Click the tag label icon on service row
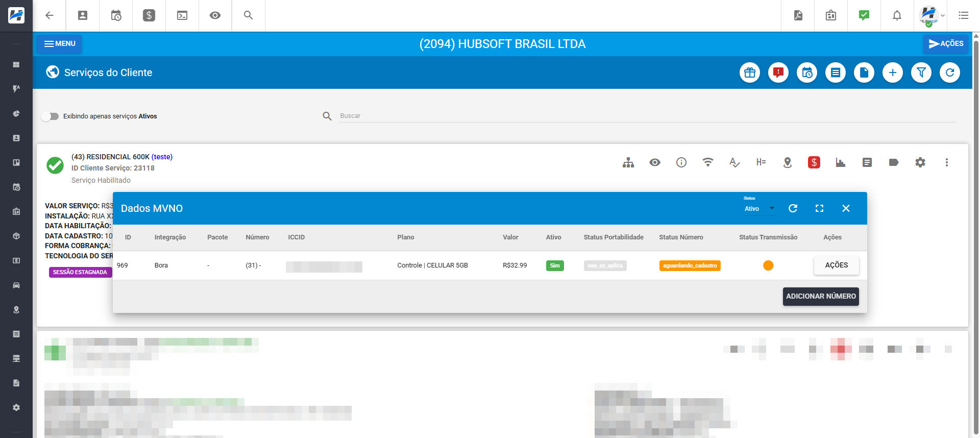The image size is (980, 438). pos(894,162)
